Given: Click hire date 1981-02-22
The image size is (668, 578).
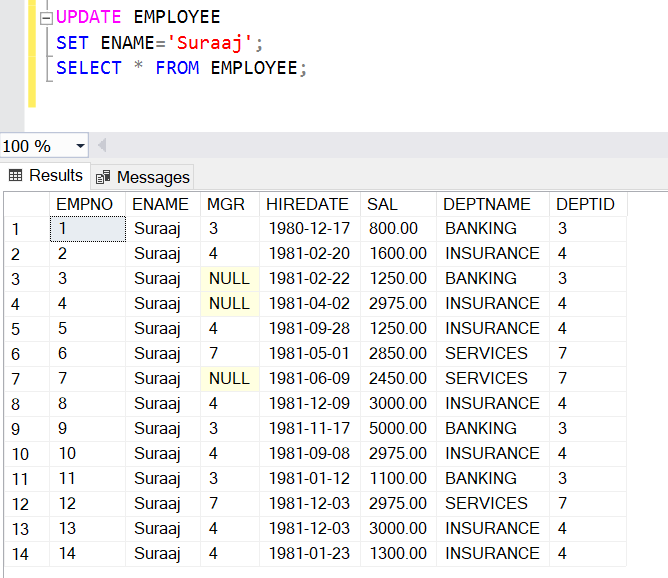Looking at the screenshot, I should [x=310, y=279].
